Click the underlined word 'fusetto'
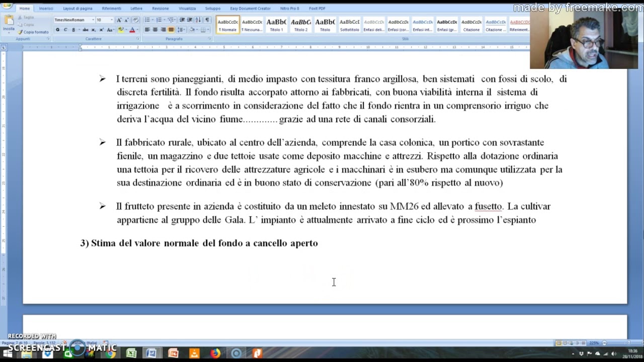644x362 pixels. tap(488, 207)
